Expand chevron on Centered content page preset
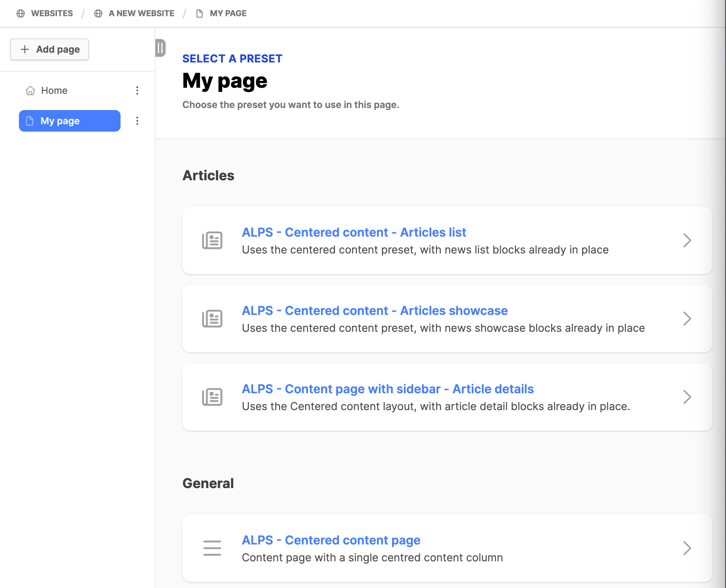Viewport: 726px width, 588px height. [687, 548]
